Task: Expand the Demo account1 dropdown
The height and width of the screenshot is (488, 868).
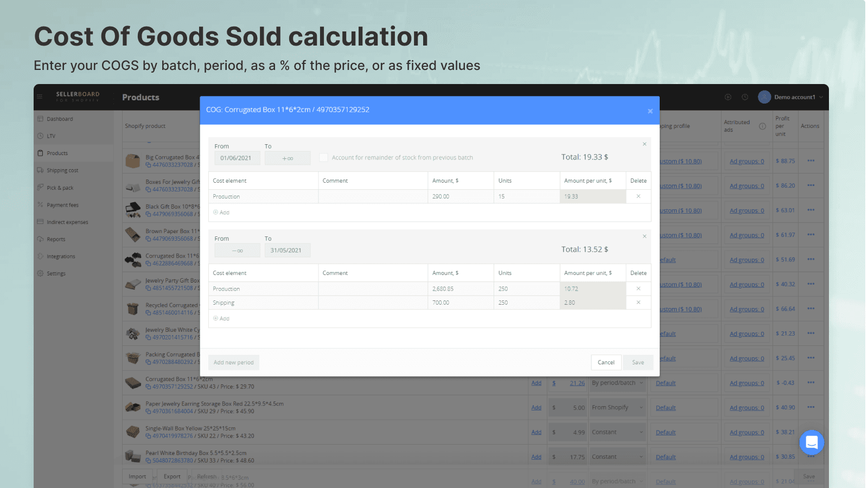Action: point(820,98)
